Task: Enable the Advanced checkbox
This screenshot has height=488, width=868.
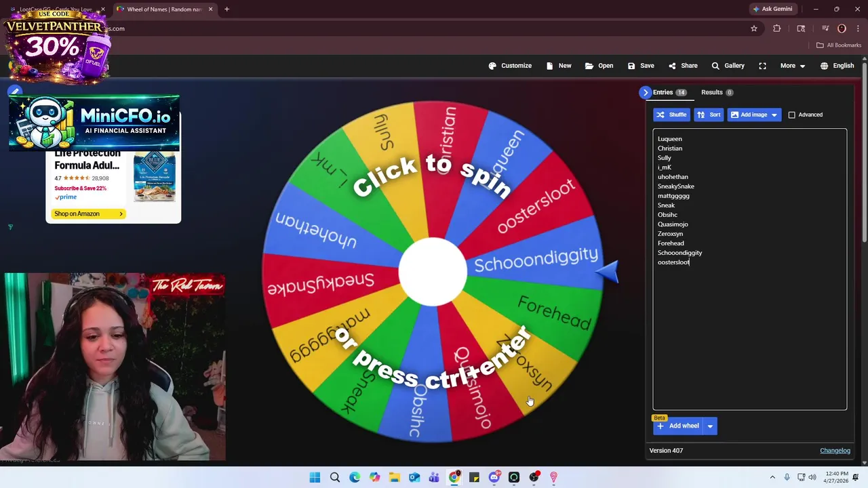Action: click(791, 115)
